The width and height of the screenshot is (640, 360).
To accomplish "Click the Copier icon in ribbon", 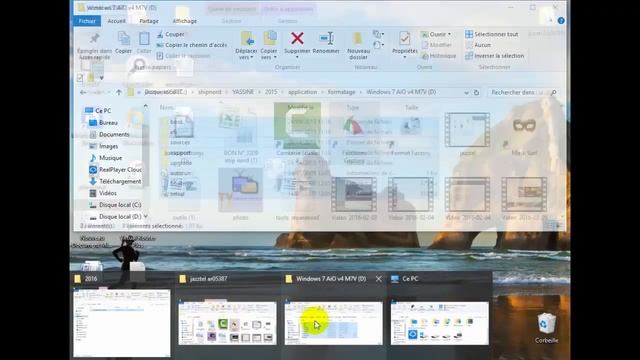I will (124, 39).
